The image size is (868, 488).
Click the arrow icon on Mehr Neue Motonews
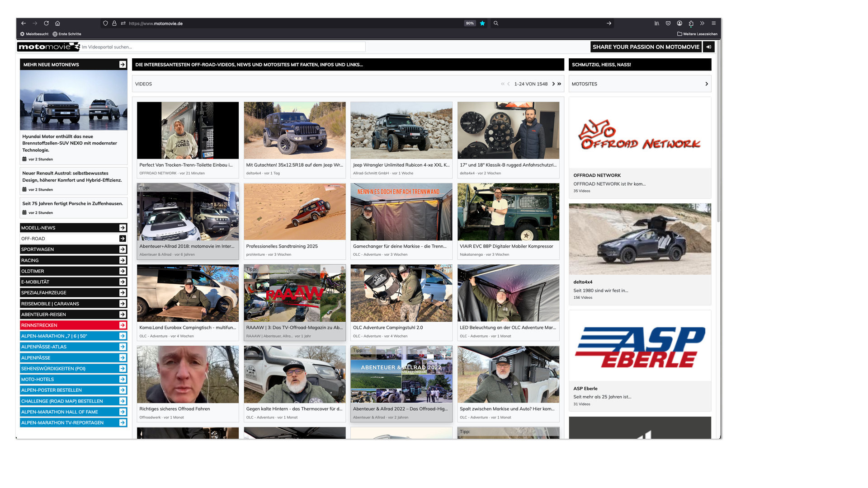point(123,65)
